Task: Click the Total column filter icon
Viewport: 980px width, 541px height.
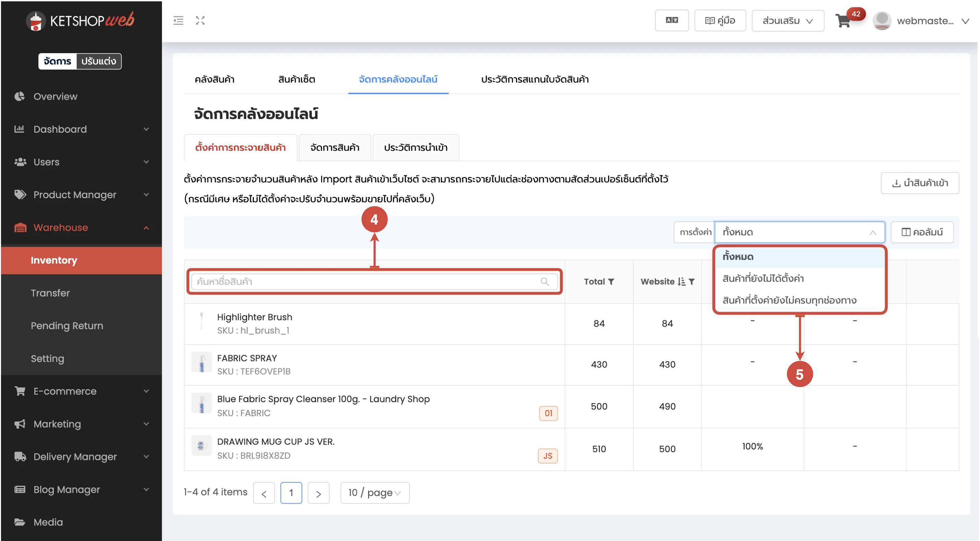Action: (611, 282)
